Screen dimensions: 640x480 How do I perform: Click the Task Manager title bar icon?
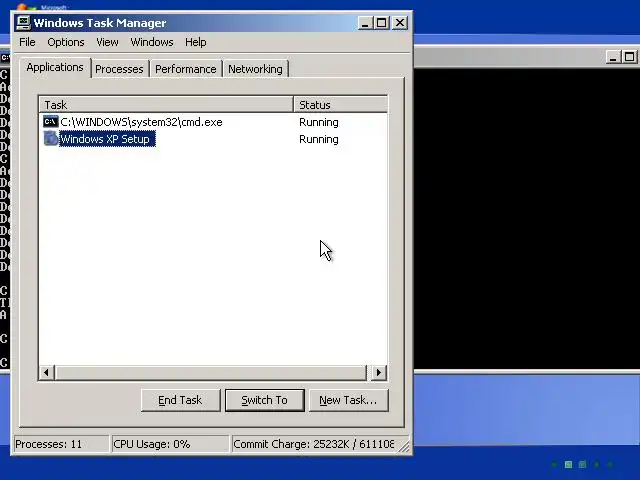(23, 23)
